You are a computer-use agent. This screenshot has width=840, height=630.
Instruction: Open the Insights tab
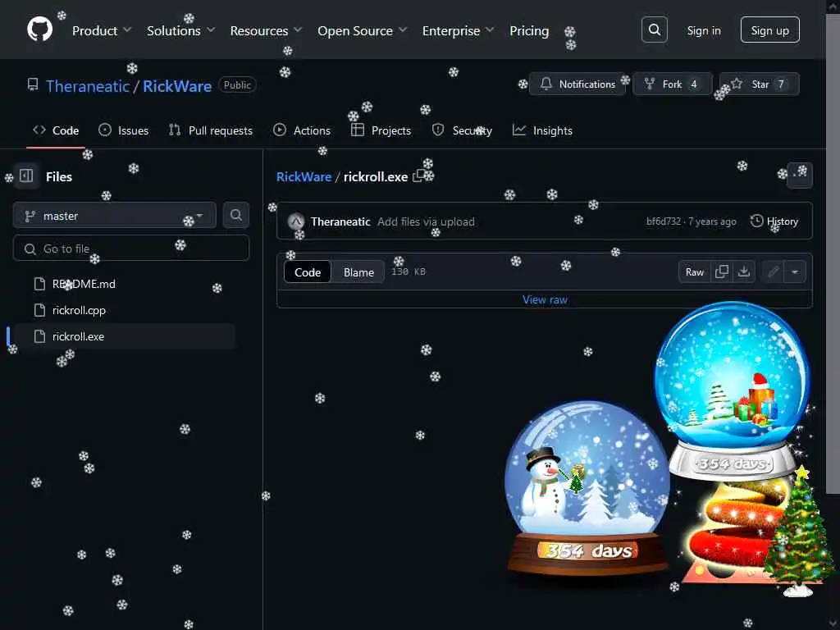point(542,130)
